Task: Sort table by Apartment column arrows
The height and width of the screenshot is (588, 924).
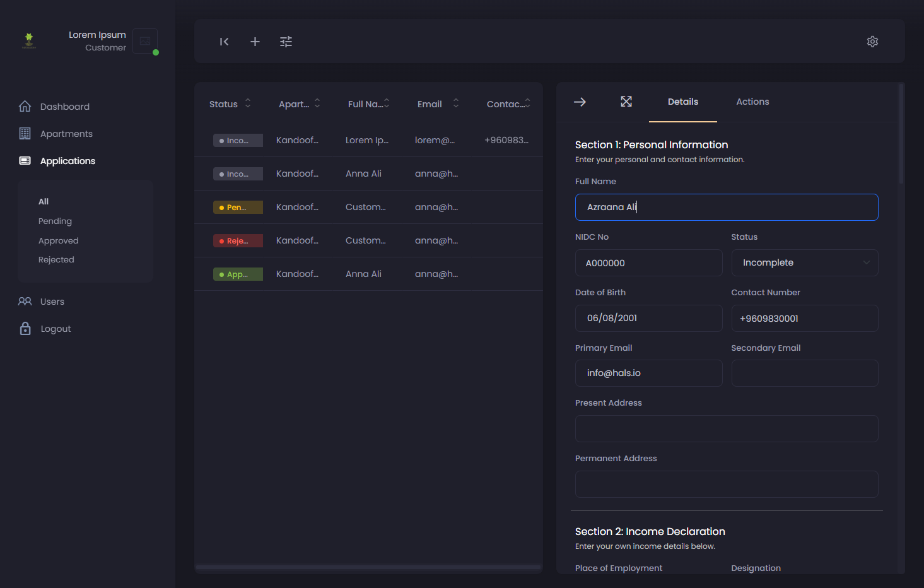Action: pos(317,103)
